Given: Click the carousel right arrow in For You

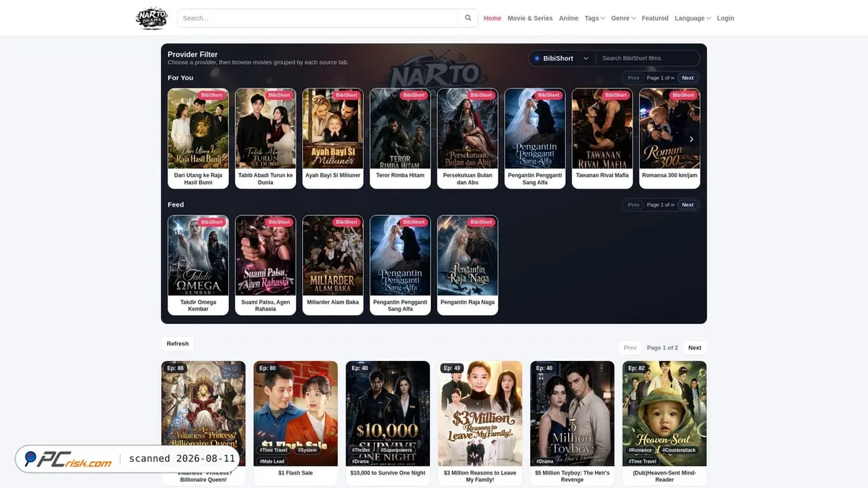Looking at the screenshot, I should pos(691,139).
